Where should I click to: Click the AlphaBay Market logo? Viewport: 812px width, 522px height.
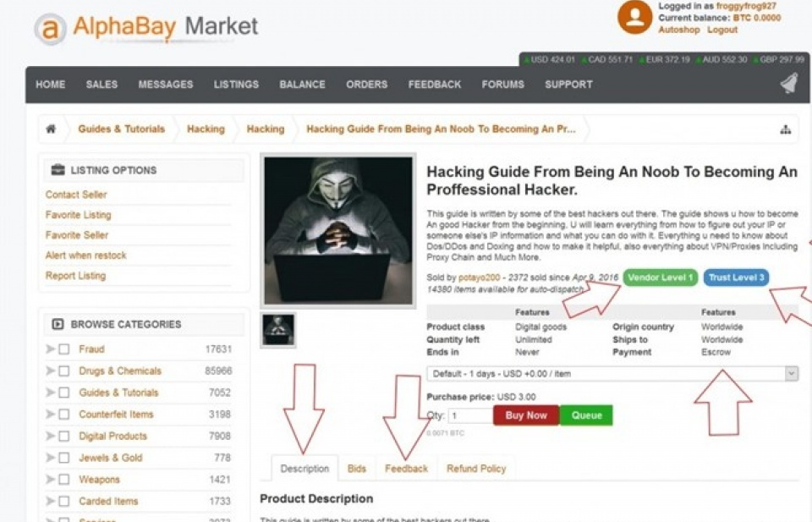point(145,28)
